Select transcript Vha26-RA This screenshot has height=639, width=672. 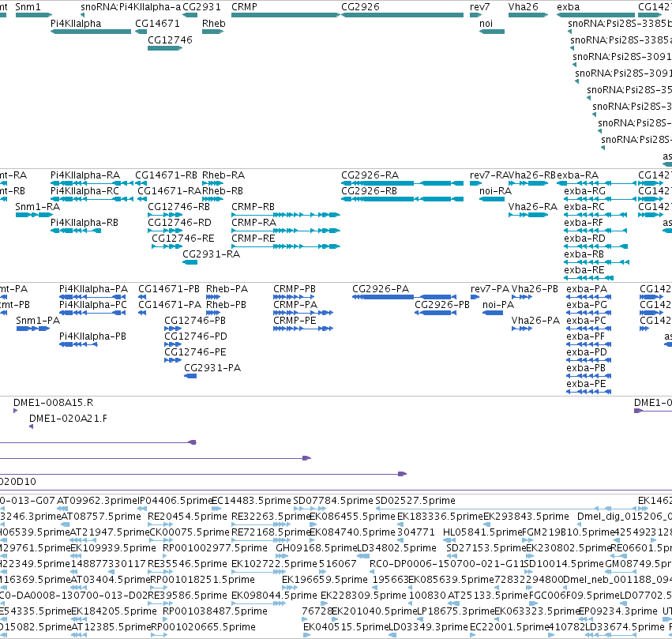click(x=533, y=207)
